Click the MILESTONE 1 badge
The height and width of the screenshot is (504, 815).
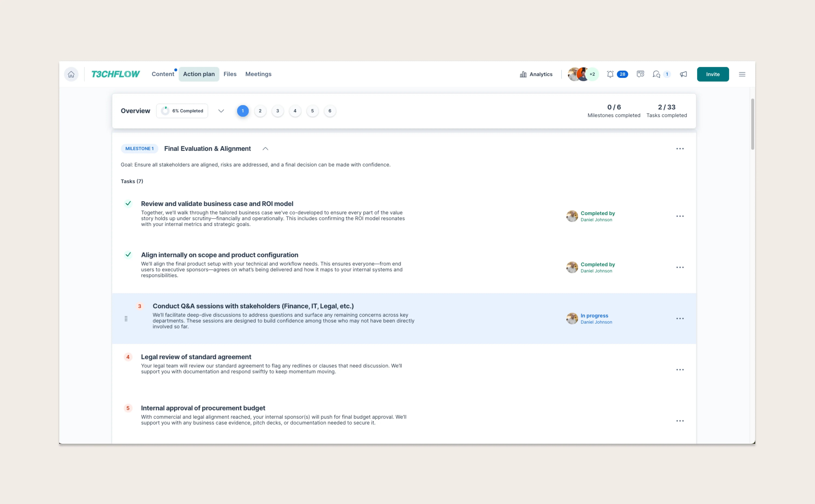(x=139, y=149)
